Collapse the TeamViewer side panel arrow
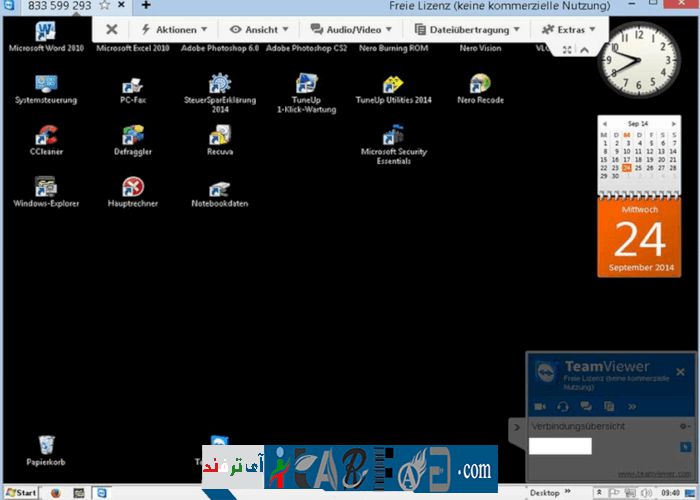Viewport: 700px width, 500px height. click(517, 427)
